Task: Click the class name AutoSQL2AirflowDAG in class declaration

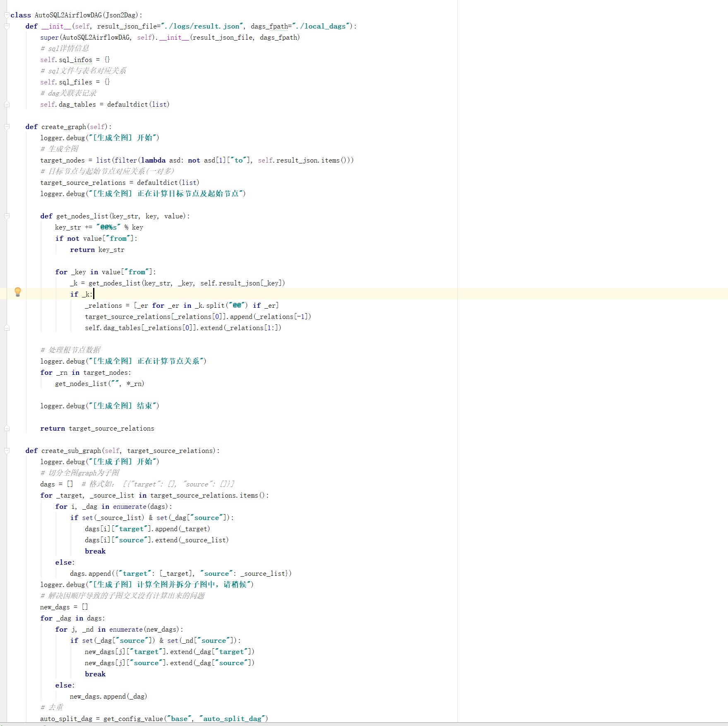Action: point(68,15)
